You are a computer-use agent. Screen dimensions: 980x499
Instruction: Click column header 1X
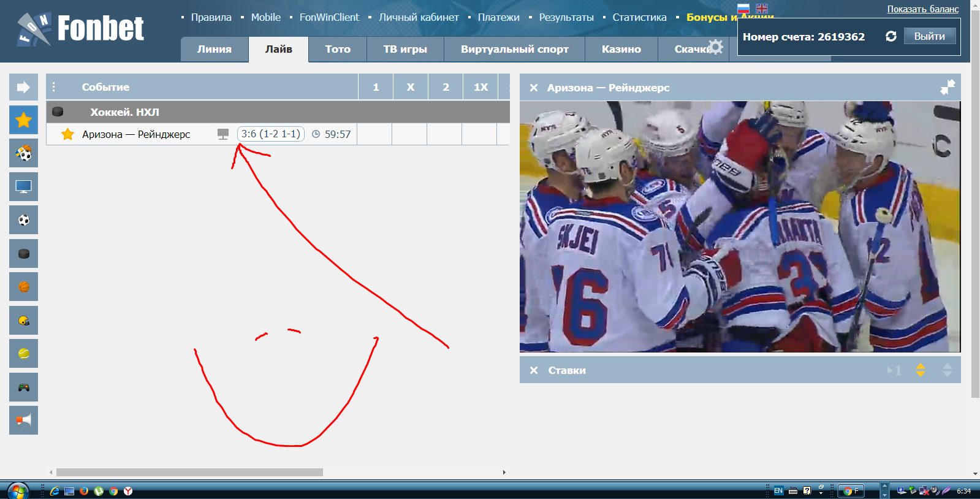coord(481,87)
